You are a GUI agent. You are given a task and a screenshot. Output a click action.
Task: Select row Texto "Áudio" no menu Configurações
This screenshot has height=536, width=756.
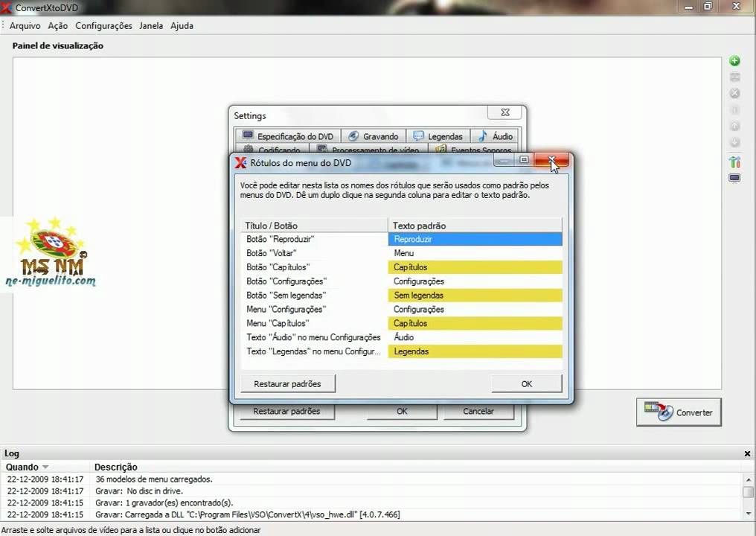point(314,337)
